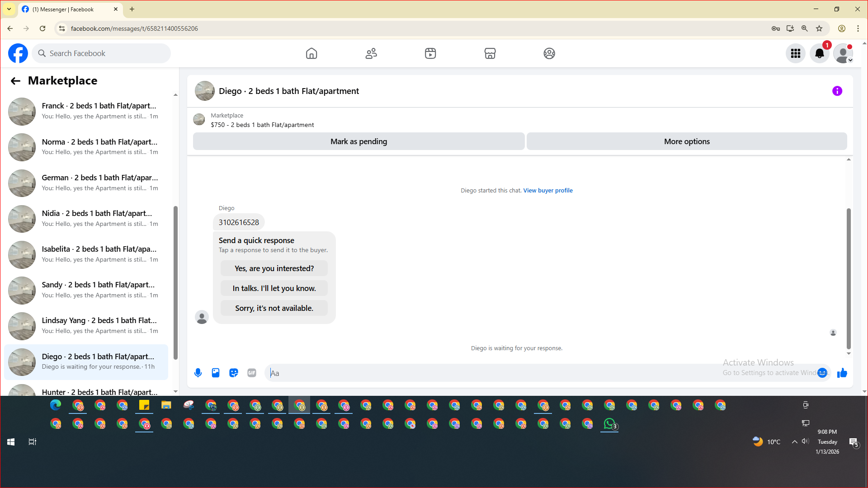Open the emoji picker in message box
Screen dimensions: 868x488
(822, 373)
